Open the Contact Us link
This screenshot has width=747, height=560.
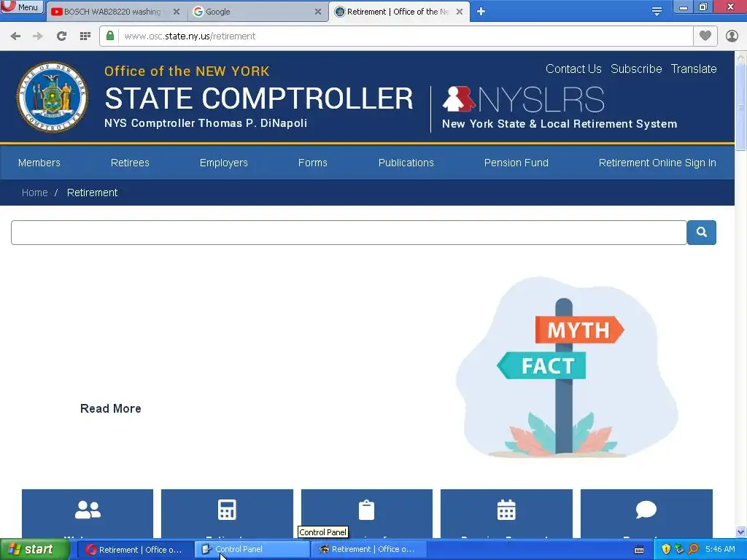[x=573, y=69]
